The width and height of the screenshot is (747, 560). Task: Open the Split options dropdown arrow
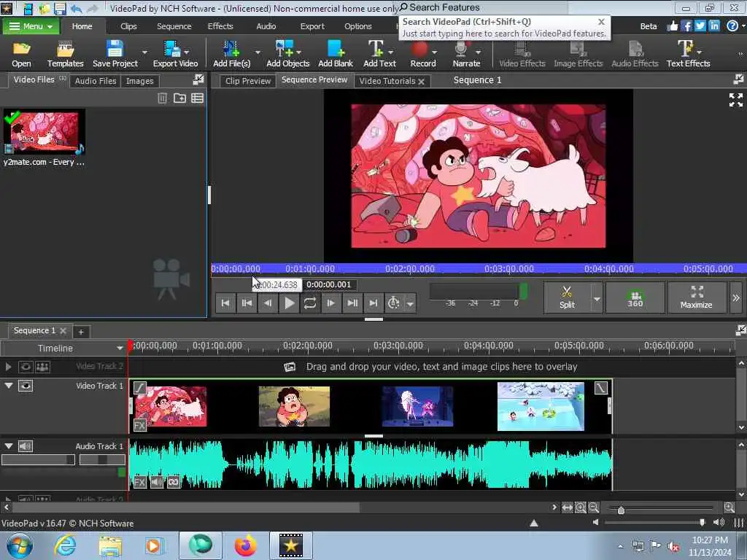pyautogui.click(x=597, y=298)
